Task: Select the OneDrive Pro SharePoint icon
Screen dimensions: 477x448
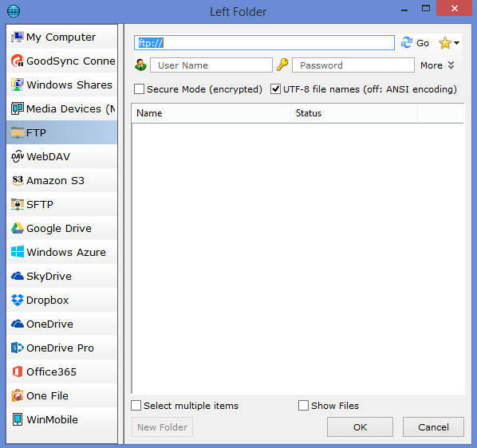Action: (x=18, y=348)
